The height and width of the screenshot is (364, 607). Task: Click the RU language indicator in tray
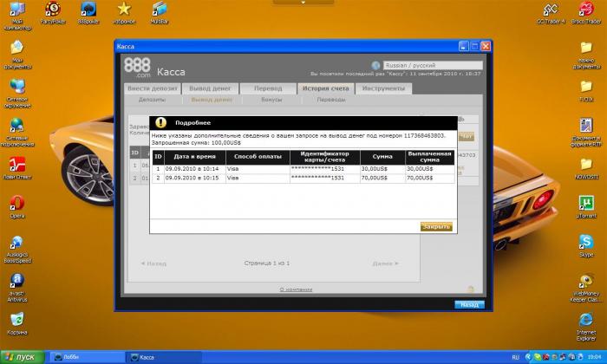point(515,357)
